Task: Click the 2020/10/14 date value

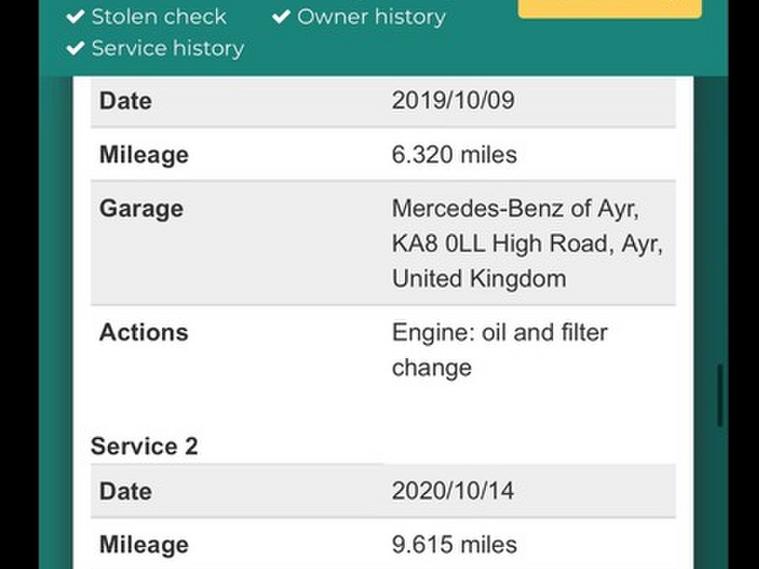Action: click(453, 491)
